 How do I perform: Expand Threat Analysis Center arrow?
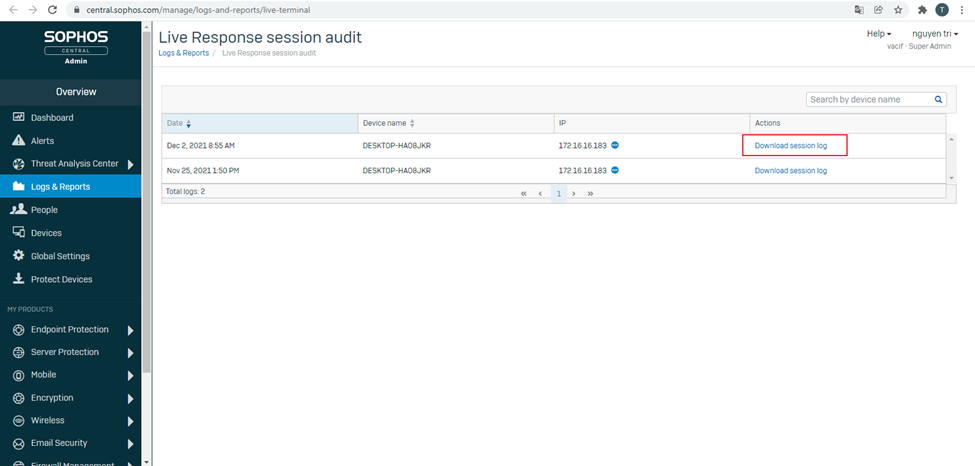pos(131,165)
